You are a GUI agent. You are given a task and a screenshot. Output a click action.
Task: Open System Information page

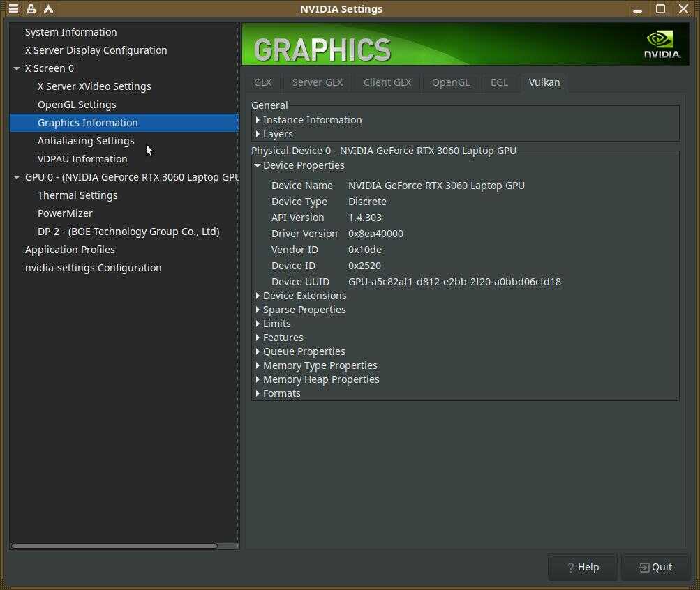[71, 32]
